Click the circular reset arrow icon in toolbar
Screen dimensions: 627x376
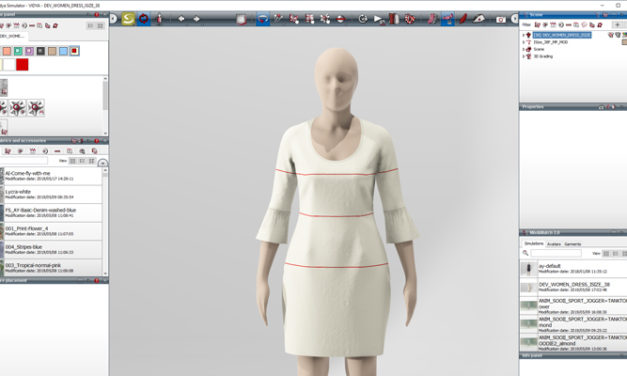[363, 19]
